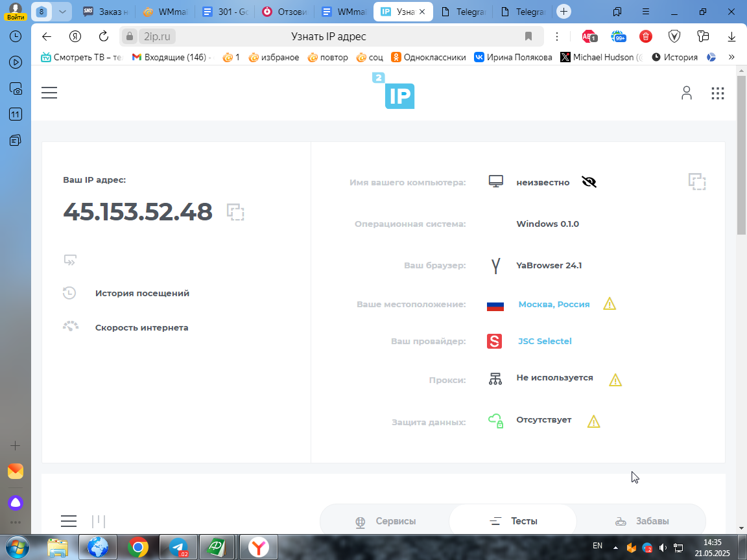Open the screenshot camera icon in sidebar
The height and width of the screenshot is (560, 747).
(16, 89)
